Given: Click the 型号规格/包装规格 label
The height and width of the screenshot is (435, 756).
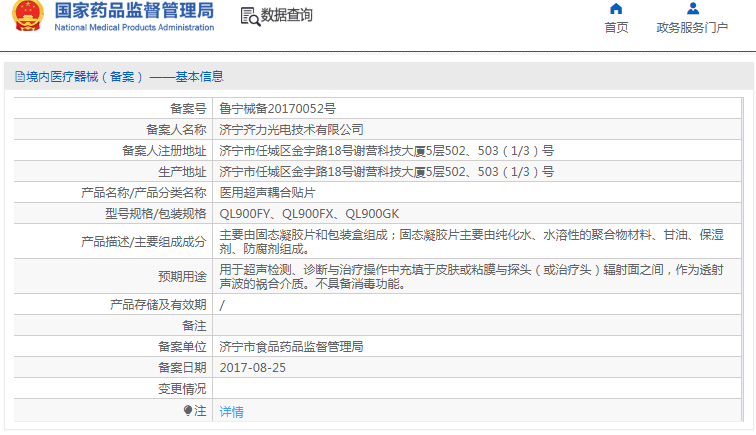Looking at the screenshot, I should pyautogui.click(x=156, y=214).
